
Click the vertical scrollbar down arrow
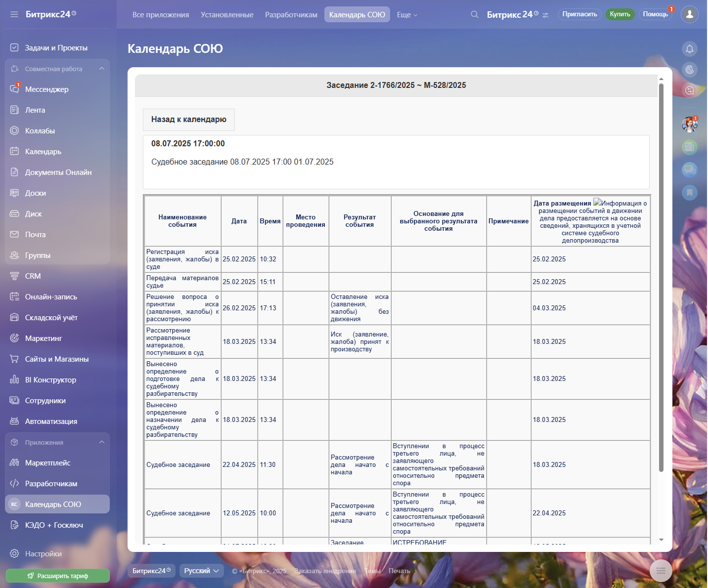click(x=661, y=540)
